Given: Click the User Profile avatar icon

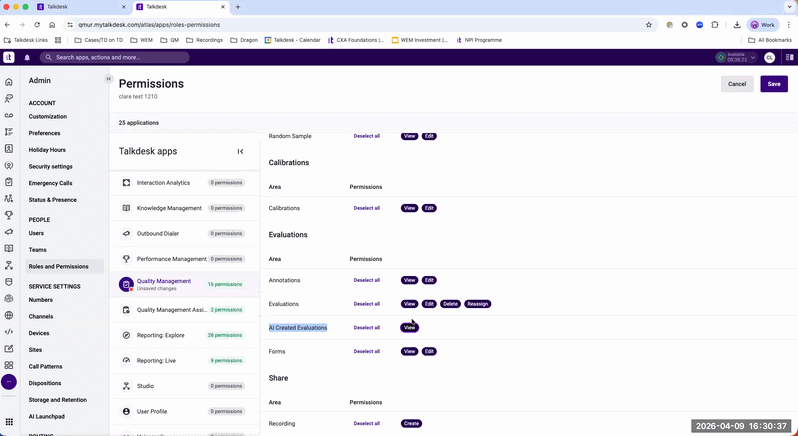Looking at the screenshot, I should [x=126, y=412].
